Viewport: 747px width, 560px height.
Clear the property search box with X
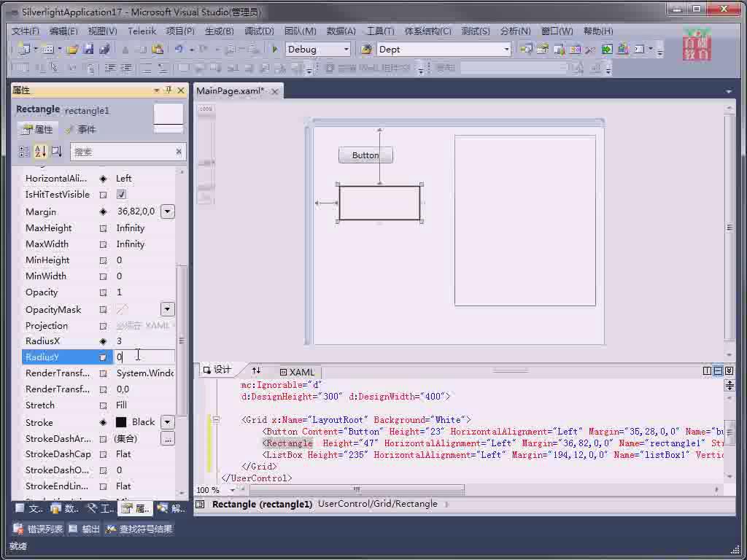click(178, 152)
